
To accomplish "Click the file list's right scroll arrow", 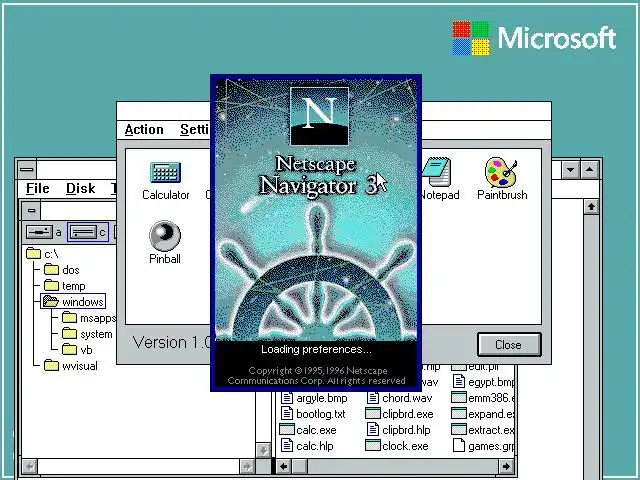I will (x=506, y=466).
